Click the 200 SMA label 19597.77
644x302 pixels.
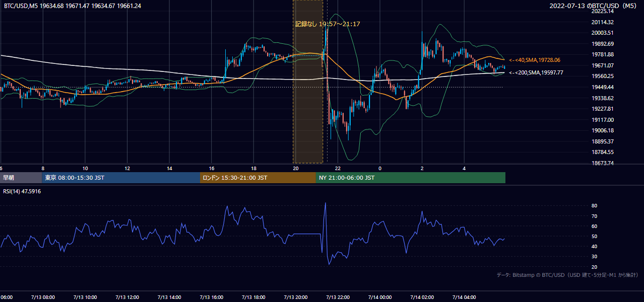536,72
